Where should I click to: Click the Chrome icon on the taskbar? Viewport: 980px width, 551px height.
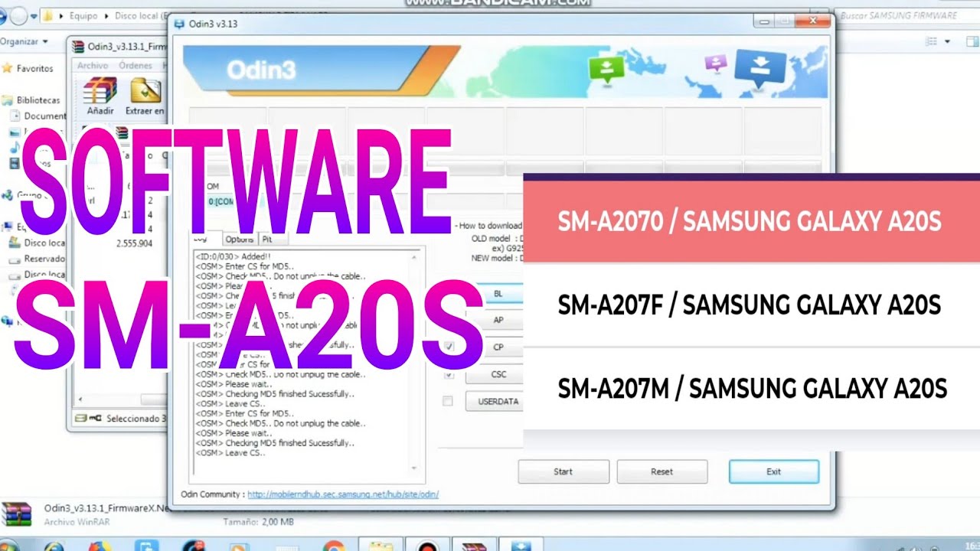click(333, 545)
